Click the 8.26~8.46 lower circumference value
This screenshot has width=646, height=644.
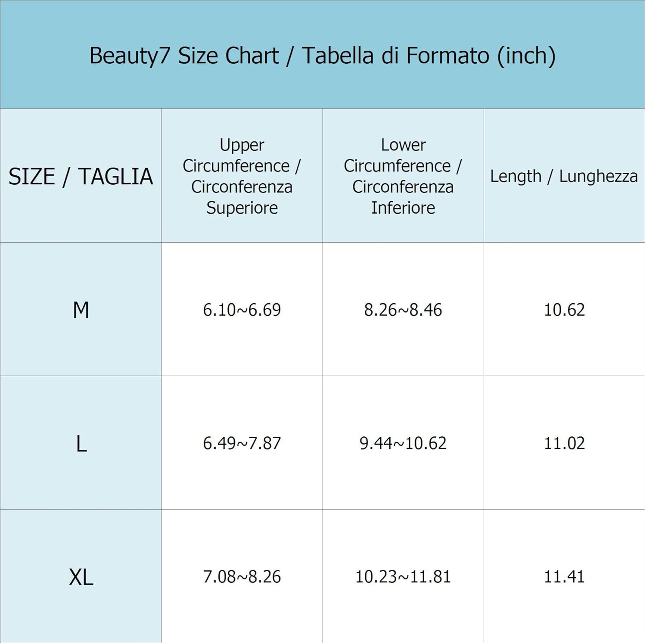[x=403, y=310]
